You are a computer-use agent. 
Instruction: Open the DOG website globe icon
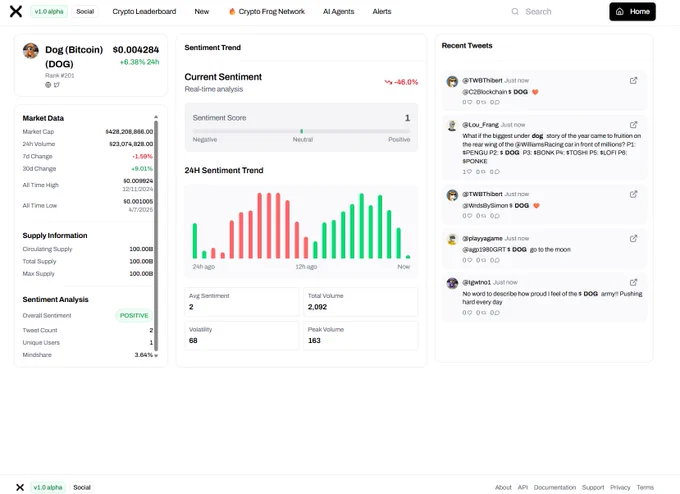48,85
